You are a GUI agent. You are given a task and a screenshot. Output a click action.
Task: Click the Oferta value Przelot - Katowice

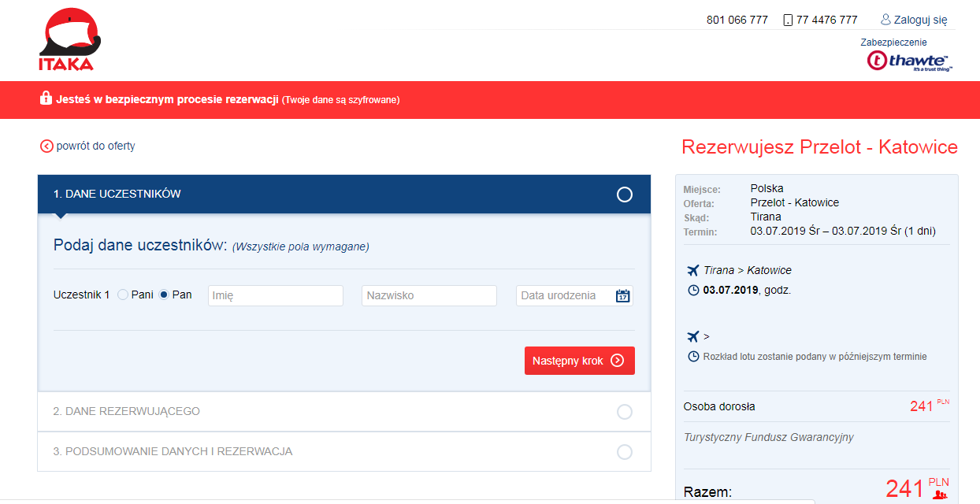pyautogui.click(x=795, y=202)
